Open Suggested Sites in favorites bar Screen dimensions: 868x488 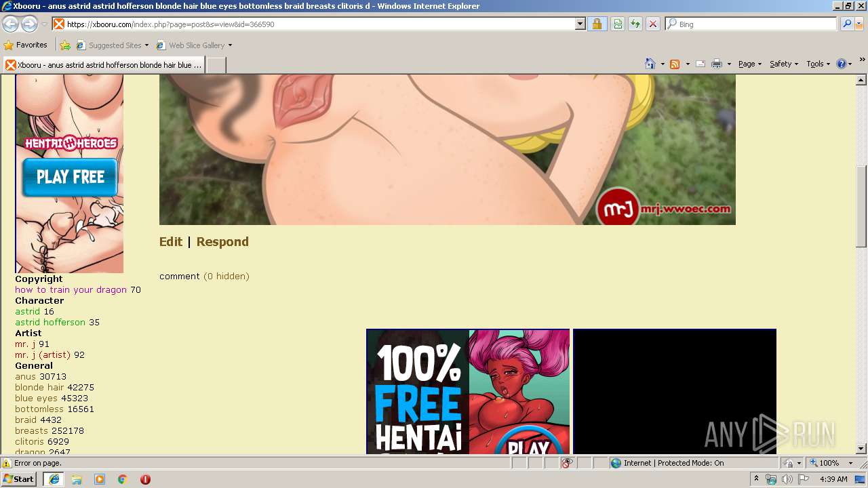(112, 45)
